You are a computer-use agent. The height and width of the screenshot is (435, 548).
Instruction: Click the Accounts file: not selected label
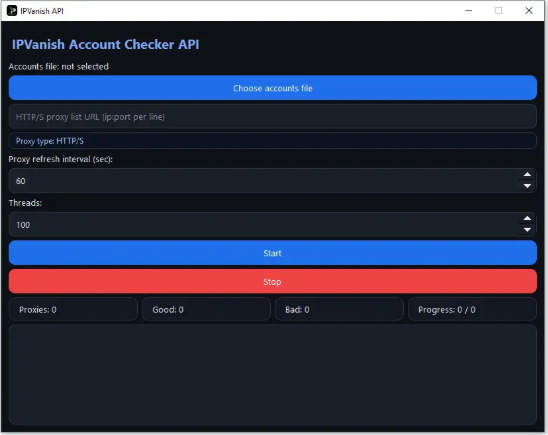[58, 66]
